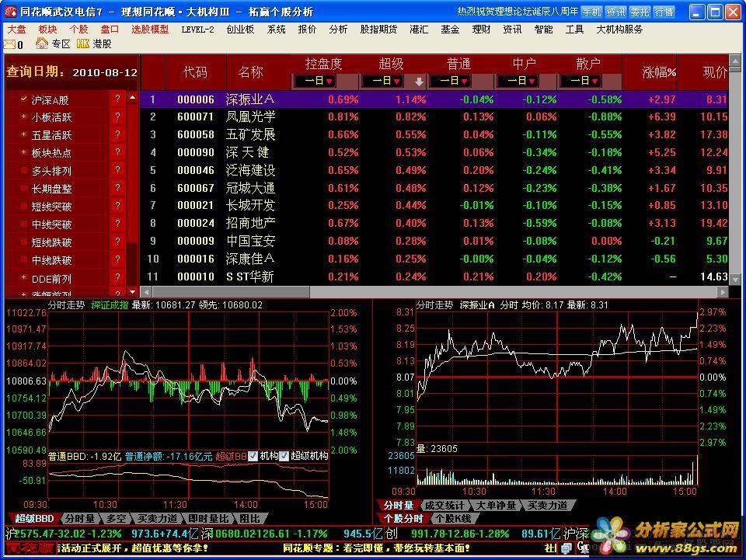Screen dimensions: 746x560
Task: Click the question mark beside 短线突破
Action: point(117,207)
